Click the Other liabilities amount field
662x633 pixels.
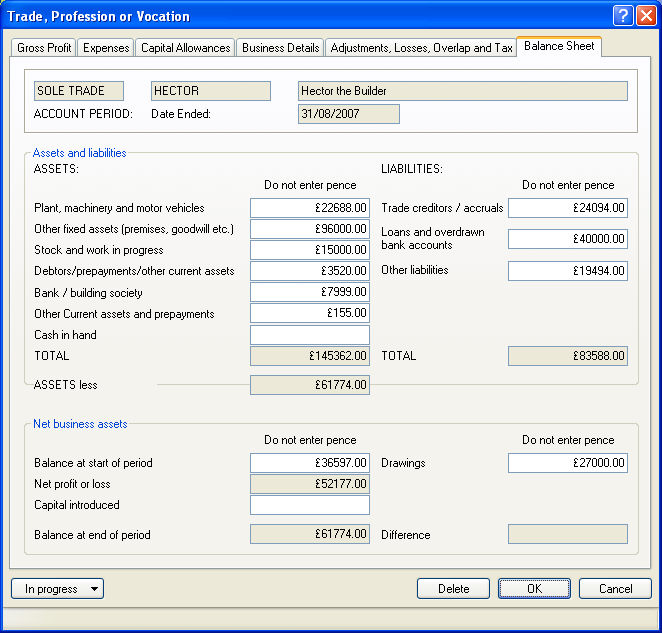pos(568,271)
